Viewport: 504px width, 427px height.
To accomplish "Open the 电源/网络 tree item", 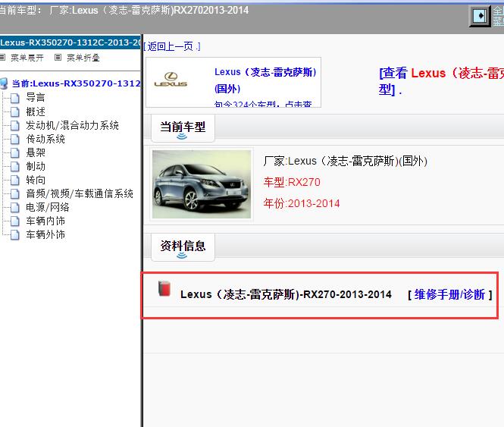I will click(48, 207).
